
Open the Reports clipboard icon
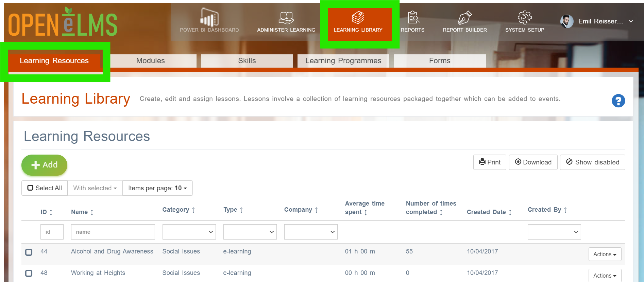coord(413,17)
